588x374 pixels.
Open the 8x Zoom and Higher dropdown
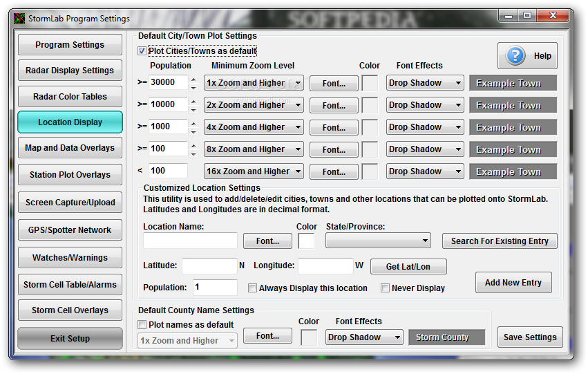254,149
